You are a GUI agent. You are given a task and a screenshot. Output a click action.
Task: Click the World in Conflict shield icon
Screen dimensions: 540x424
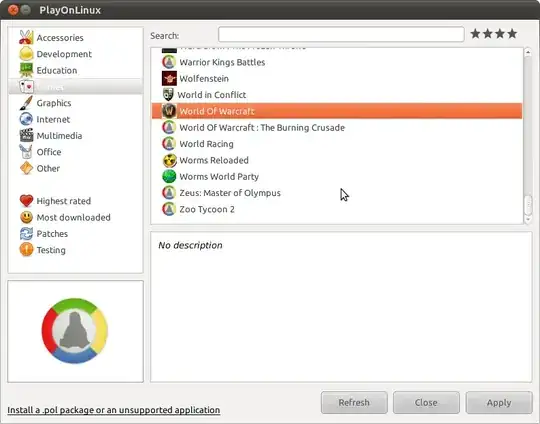(x=168, y=95)
